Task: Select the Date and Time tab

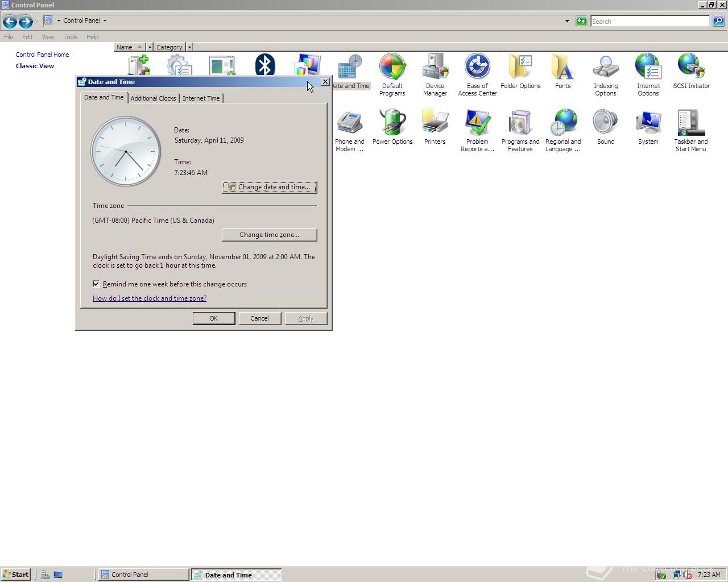Action: (104, 97)
